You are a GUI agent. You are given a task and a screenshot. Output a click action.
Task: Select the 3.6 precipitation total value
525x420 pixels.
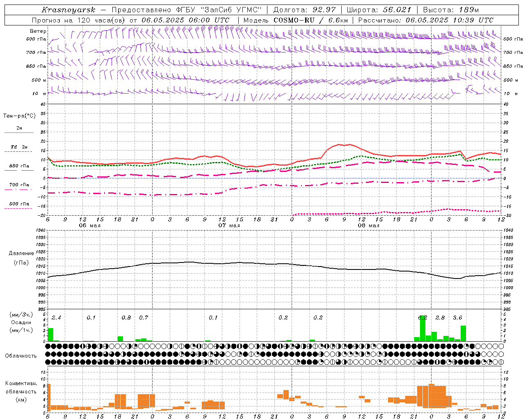[457, 317]
